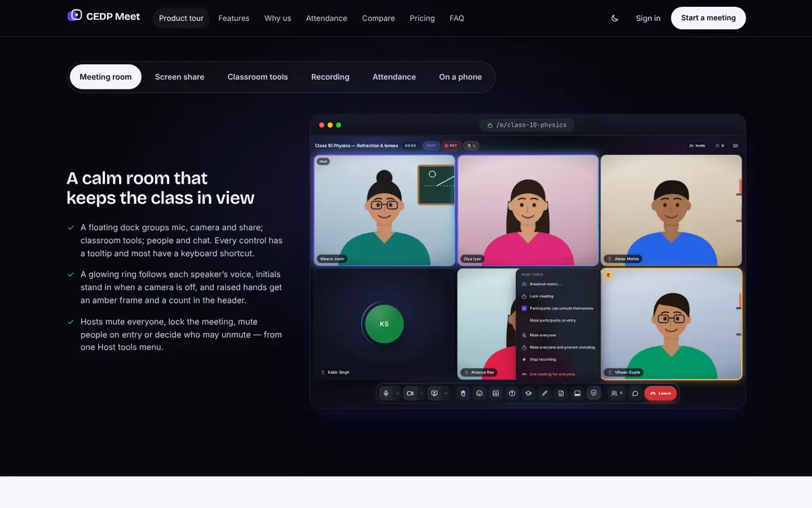Enable Mute participants on entry

[x=558, y=320]
